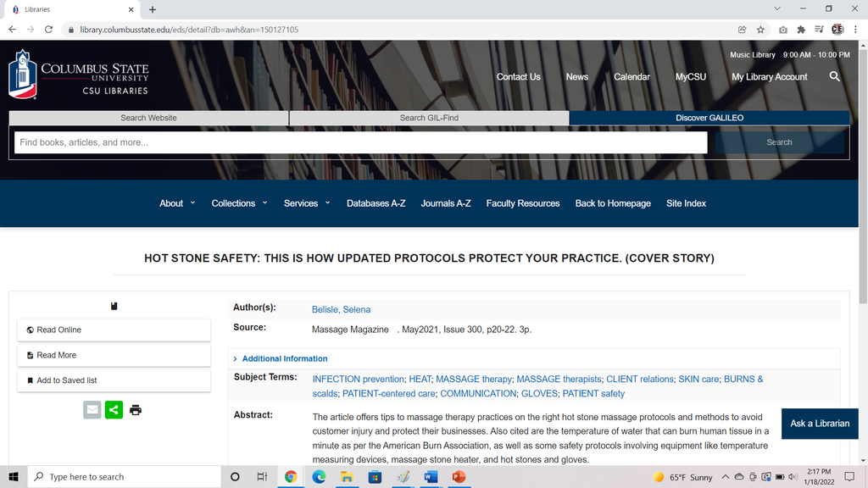Click the Find books search field
The width and height of the screenshot is (868, 488).
[360, 142]
